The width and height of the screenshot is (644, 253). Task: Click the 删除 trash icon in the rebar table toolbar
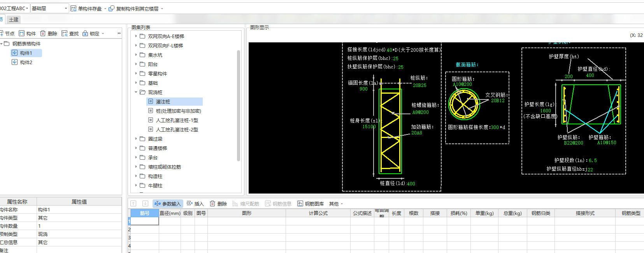(212, 204)
